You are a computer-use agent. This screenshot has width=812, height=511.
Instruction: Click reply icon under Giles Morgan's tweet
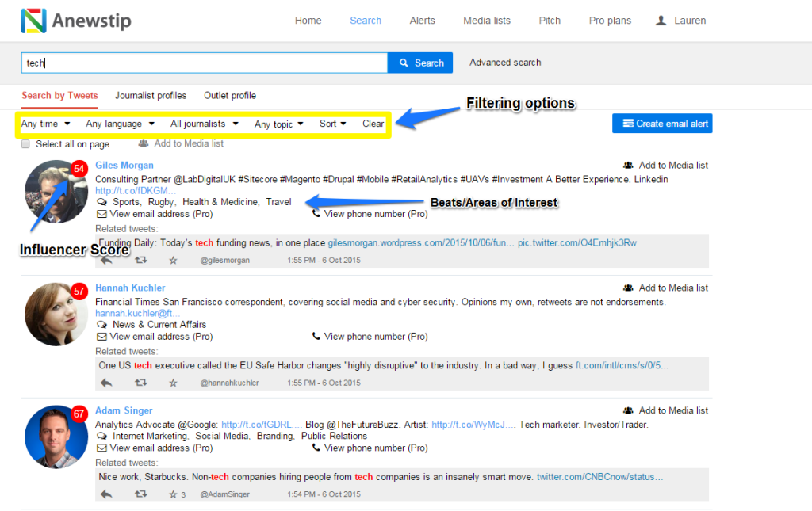[106, 260]
